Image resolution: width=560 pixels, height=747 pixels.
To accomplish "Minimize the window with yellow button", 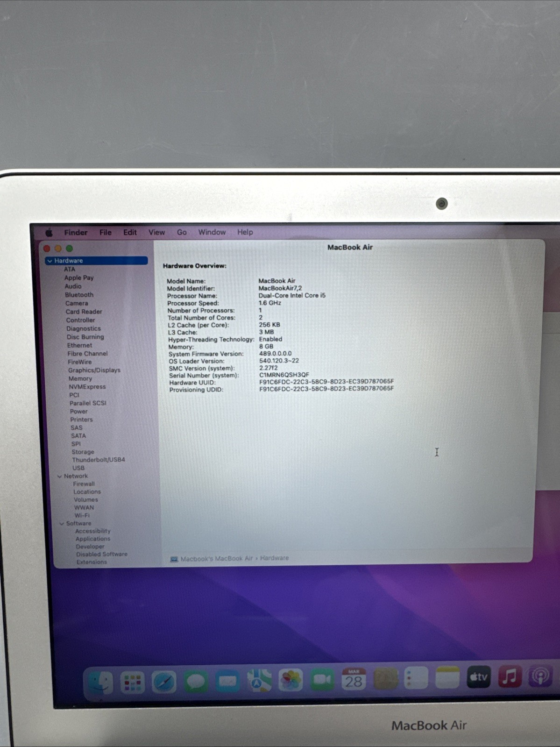I will pyautogui.click(x=58, y=249).
